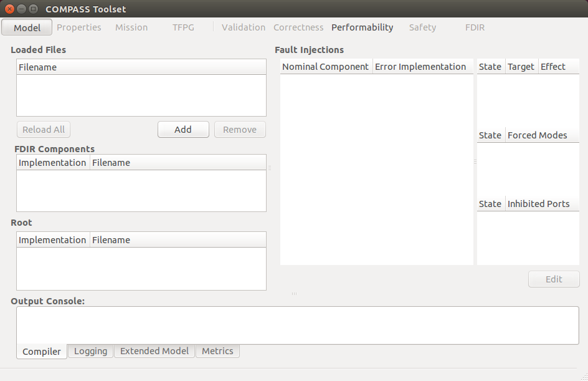Click Implementation header in Root table
This screenshot has width=588, height=381.
click(53, 240)
